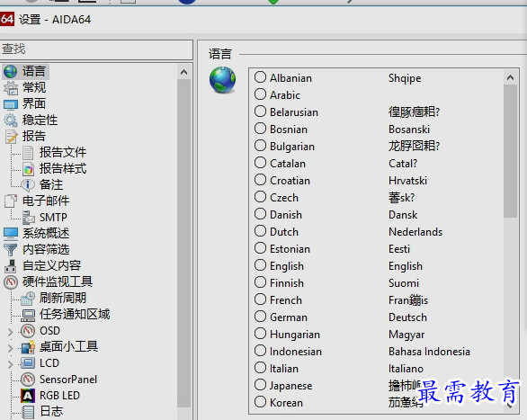The image size is (527, 420).
Task: Select the Indonesian radio button
Action: [260, 351]
